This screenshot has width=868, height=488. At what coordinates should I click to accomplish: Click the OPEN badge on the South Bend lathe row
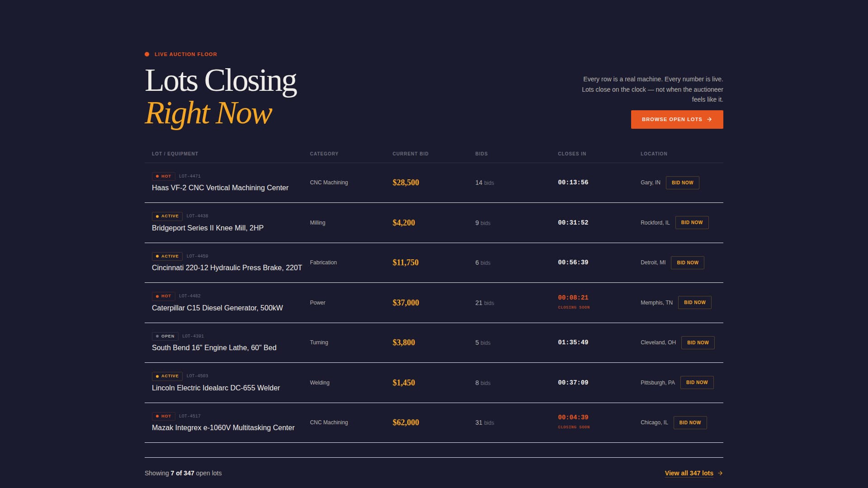(165, 336)
